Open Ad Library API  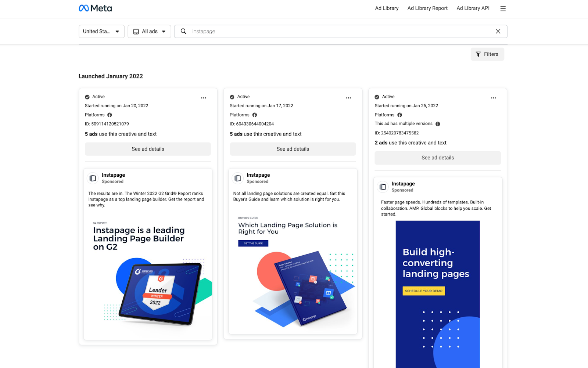[473, 8]
